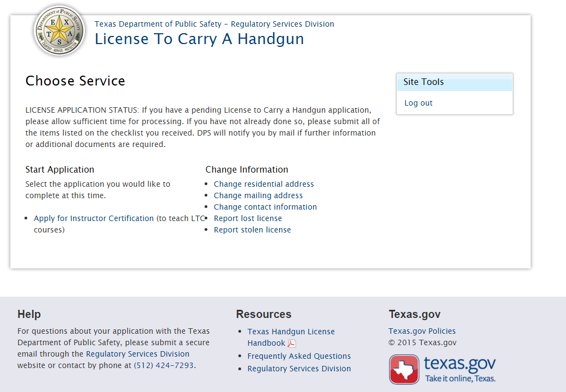This screenshot has width=566, height=392.
Task: Click Report stolen license link
Action: point(252,230)
